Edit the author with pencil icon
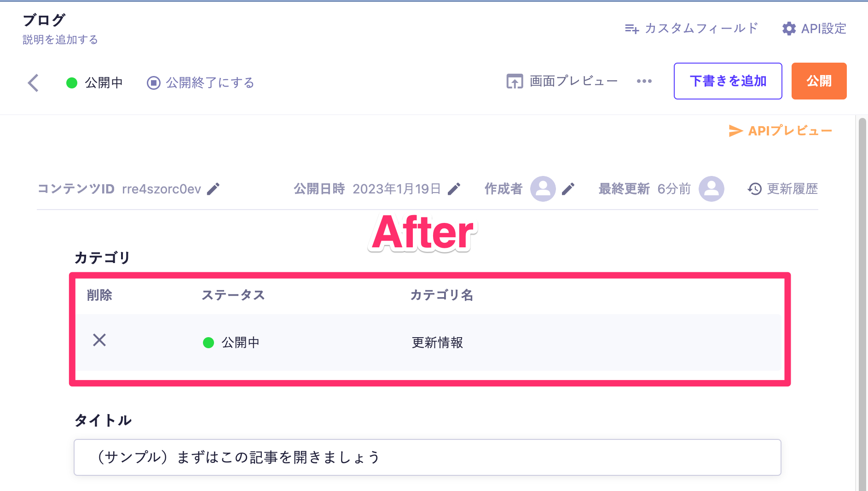 (x=568, y=189)
